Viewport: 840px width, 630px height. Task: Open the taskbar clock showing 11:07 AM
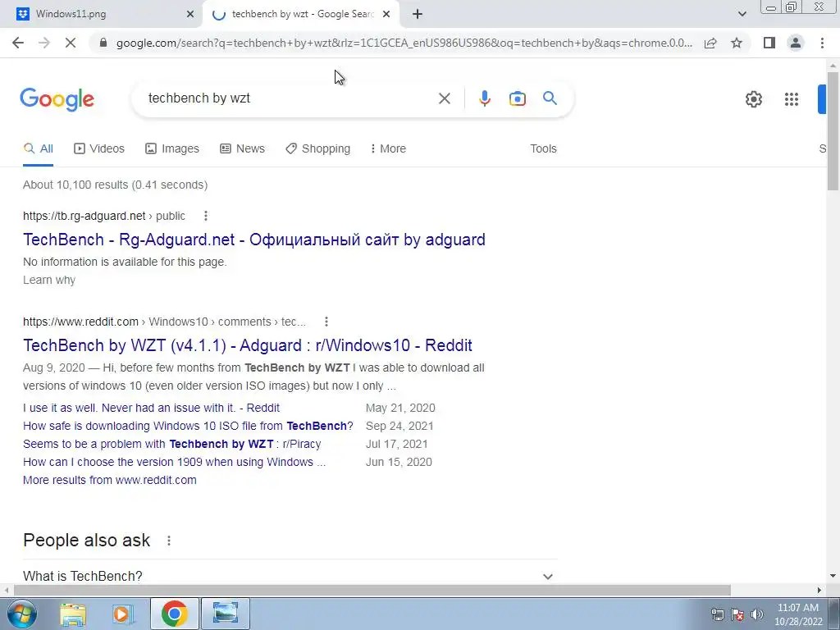point(798,614)
